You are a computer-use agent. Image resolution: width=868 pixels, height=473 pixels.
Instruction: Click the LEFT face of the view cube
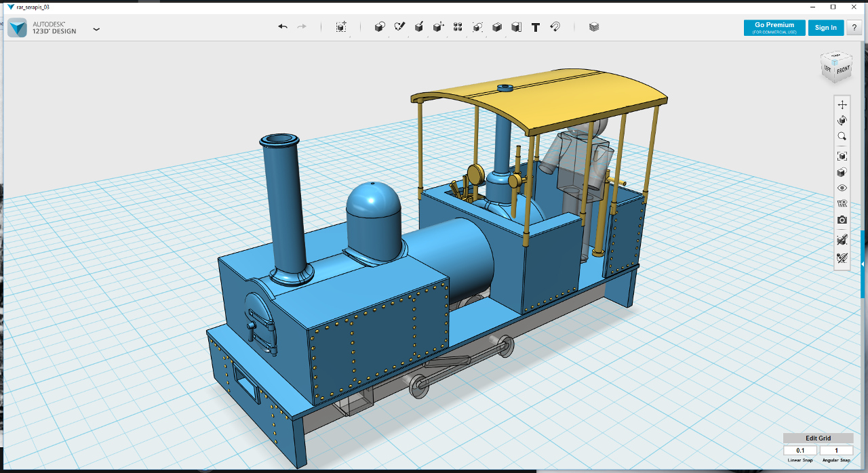point(827,68)
